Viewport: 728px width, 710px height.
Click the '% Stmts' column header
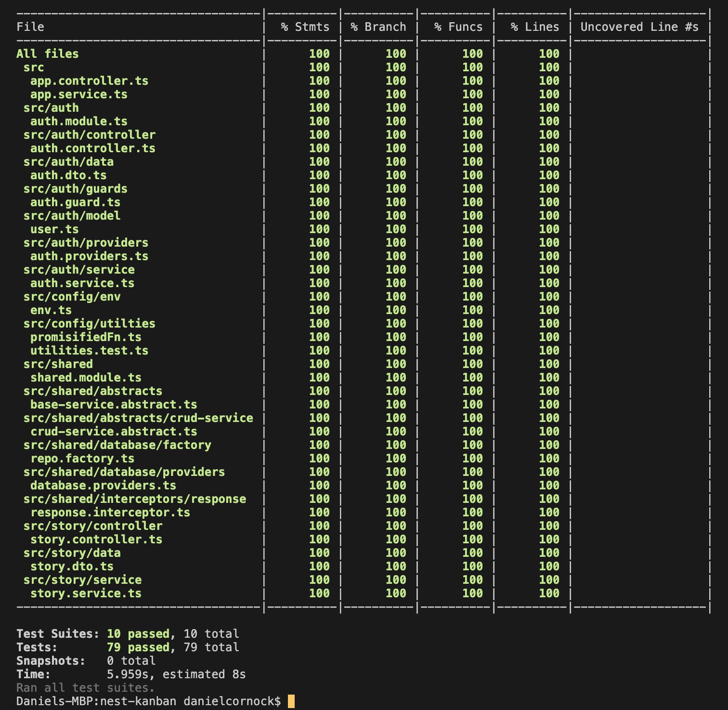305,26
